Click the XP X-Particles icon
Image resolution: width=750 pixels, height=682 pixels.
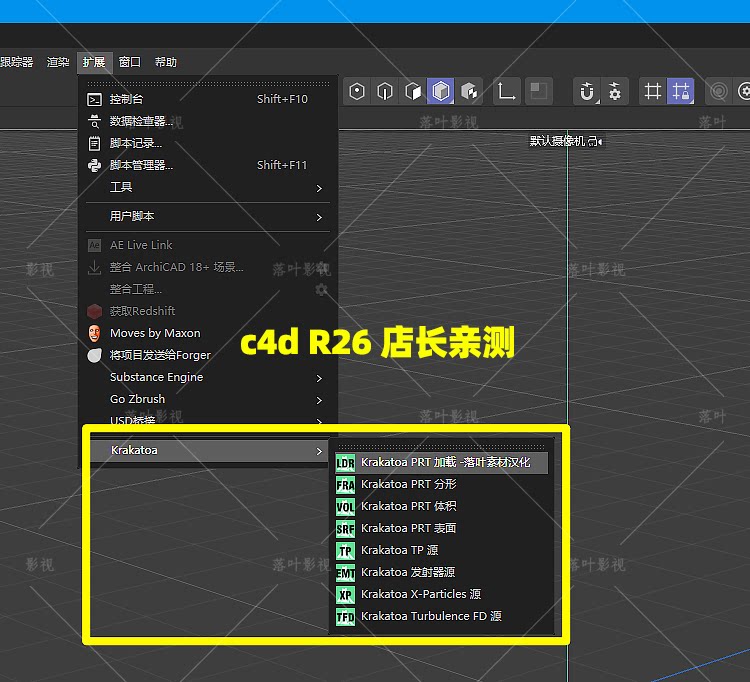coord(345,595)
